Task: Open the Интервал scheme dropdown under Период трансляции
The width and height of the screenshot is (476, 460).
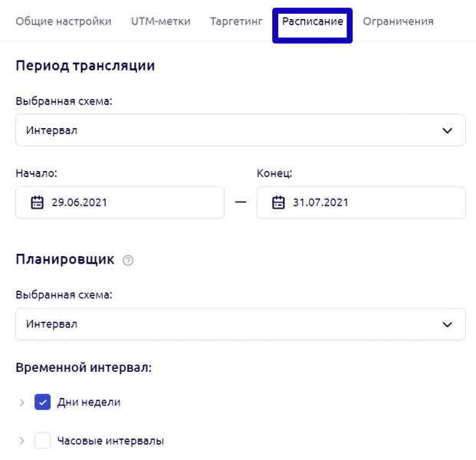Action: pyautogui.click(x=241, y=130)
